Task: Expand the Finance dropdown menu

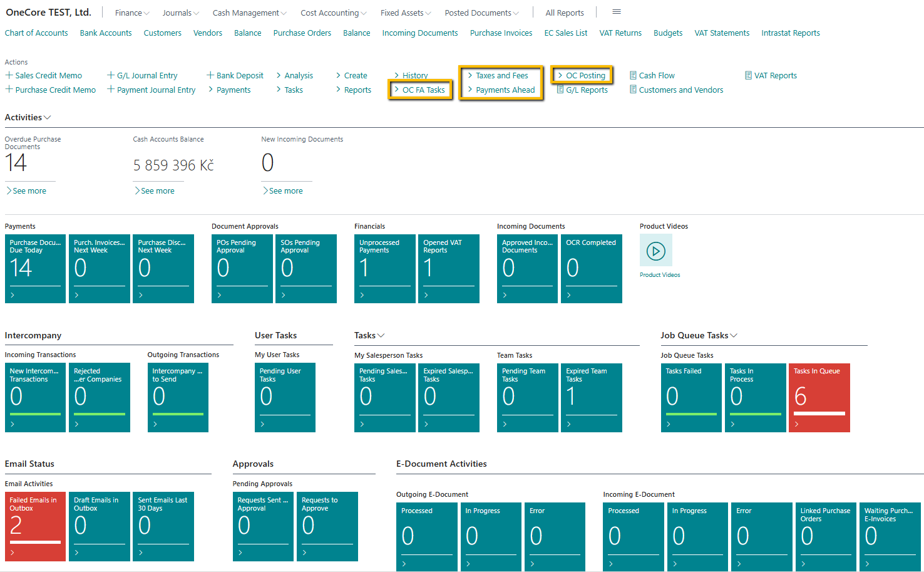Action: pos(132,13)
